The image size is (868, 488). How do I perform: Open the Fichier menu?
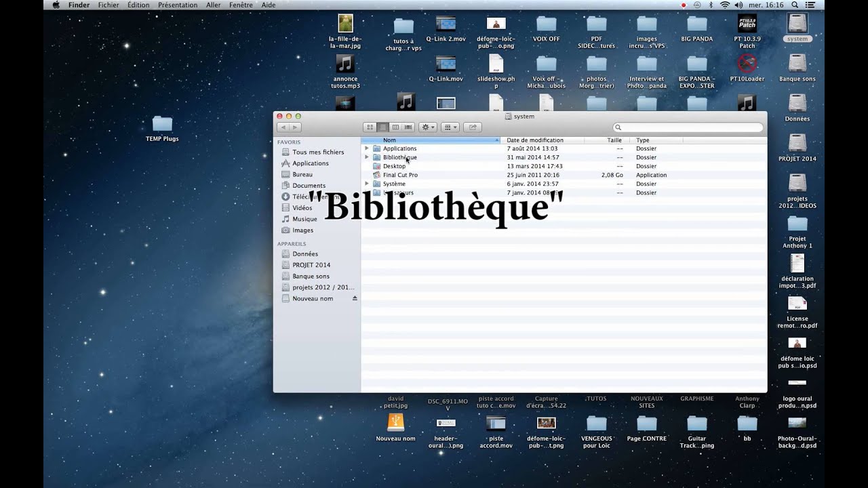click(108, 5)
